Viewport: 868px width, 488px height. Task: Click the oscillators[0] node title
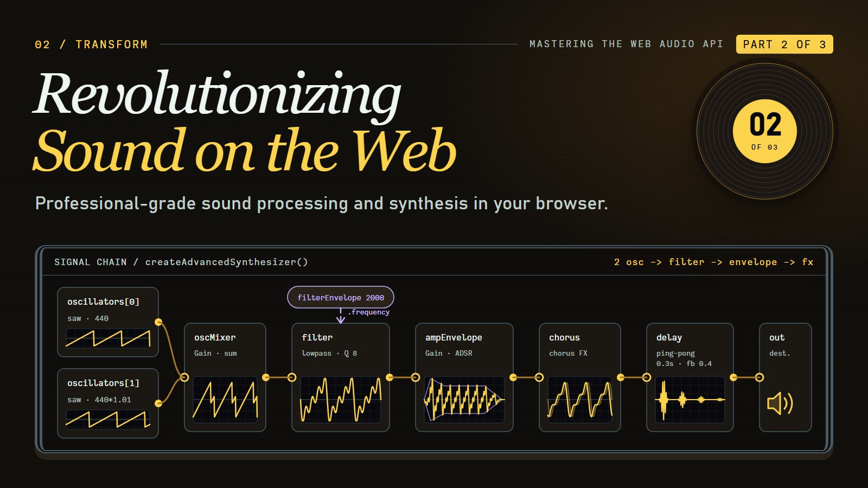pos(104,301)
